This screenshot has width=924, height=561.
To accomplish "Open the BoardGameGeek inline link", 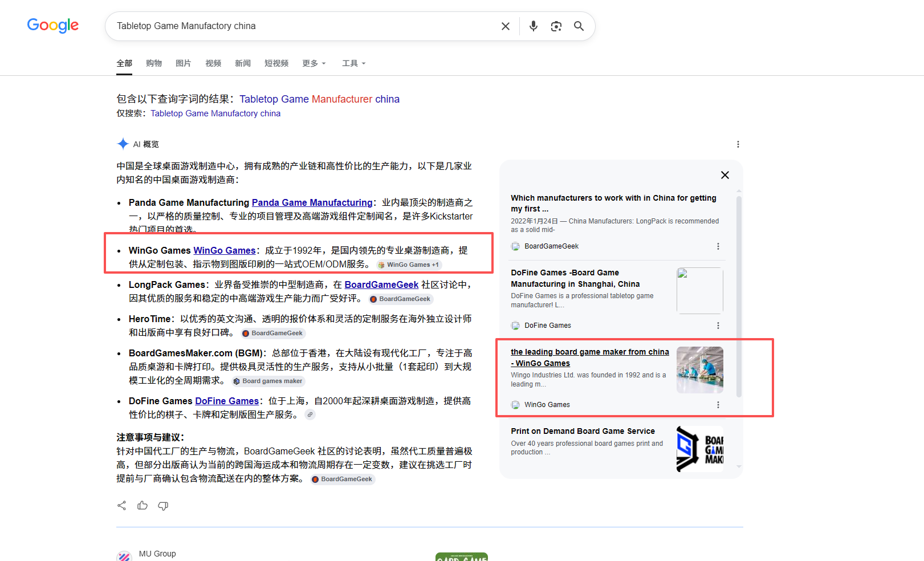I will (x=381, y=284).
